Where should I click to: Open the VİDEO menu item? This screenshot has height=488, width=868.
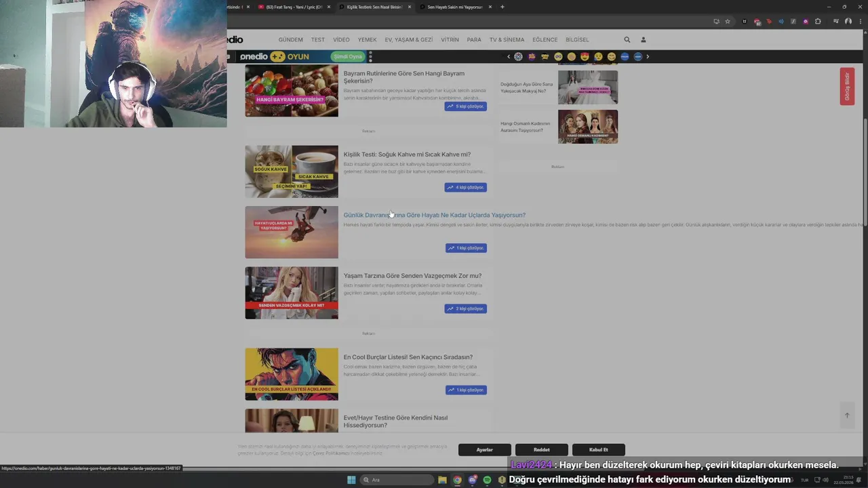tap(341, 40)
